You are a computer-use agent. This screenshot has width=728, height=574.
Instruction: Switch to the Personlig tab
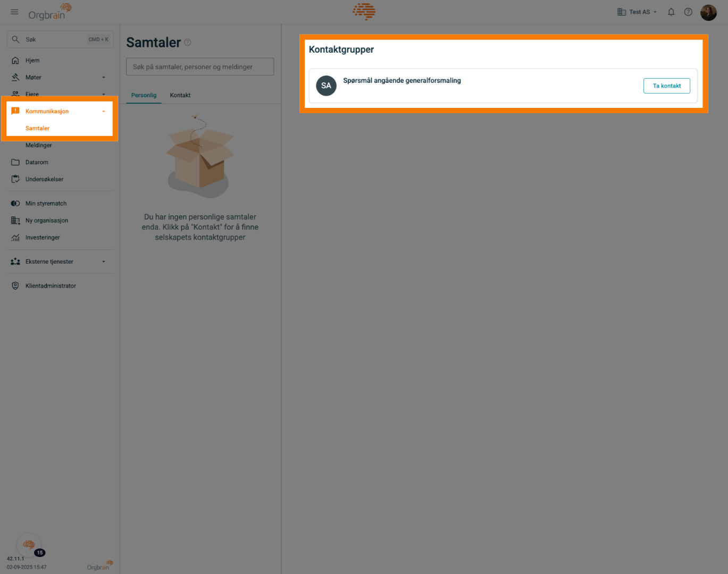point(144,95)
